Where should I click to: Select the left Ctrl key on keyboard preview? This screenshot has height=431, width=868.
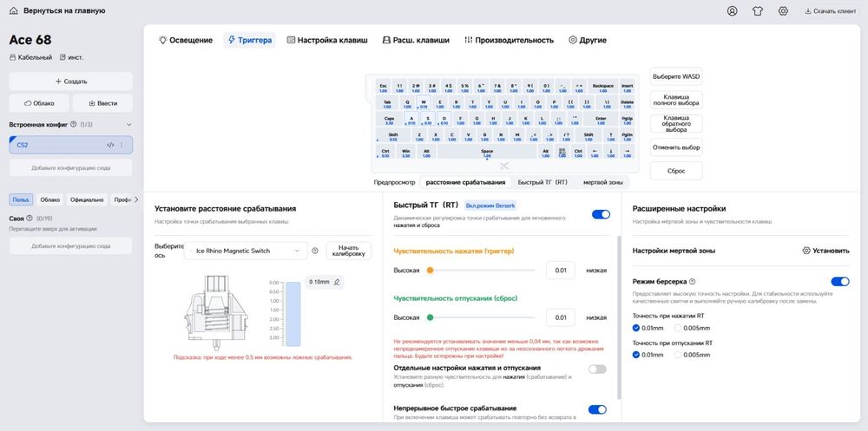[x=385, y=152]
